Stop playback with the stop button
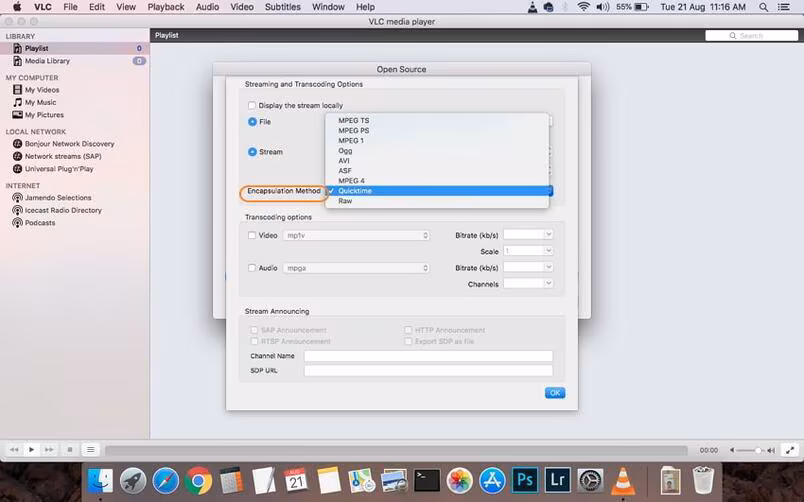 [70, 450]
